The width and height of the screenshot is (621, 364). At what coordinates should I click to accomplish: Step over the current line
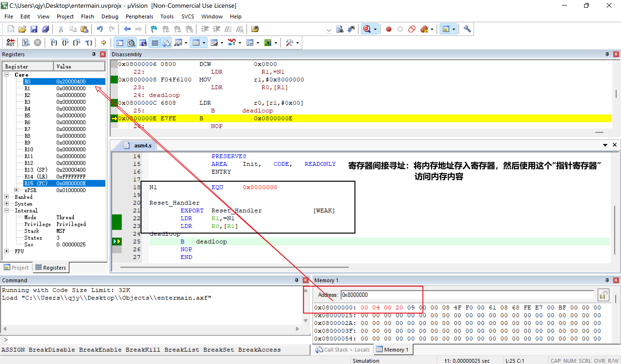pos(65,43)
